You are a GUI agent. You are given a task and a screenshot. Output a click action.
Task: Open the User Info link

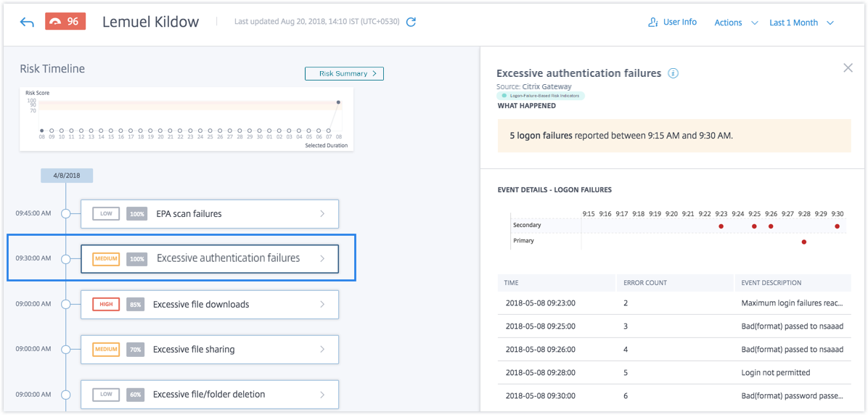coord(679,22)
